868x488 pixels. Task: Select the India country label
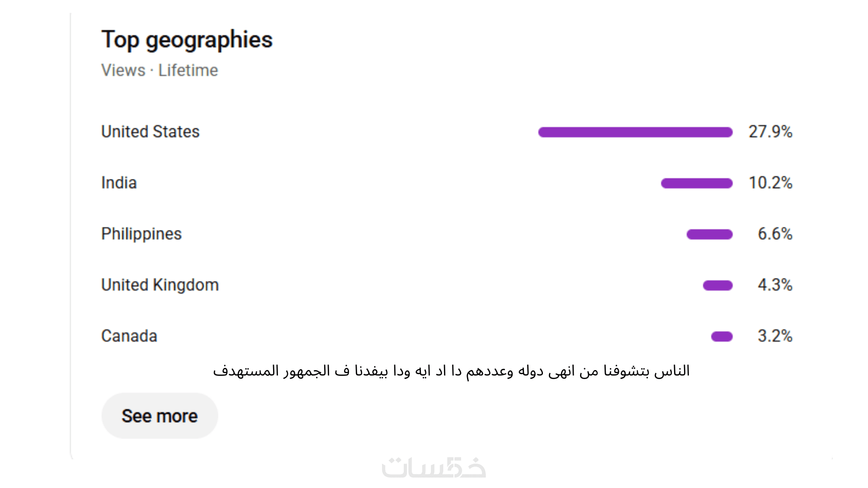pyautogui.click(x=119, y=183)
